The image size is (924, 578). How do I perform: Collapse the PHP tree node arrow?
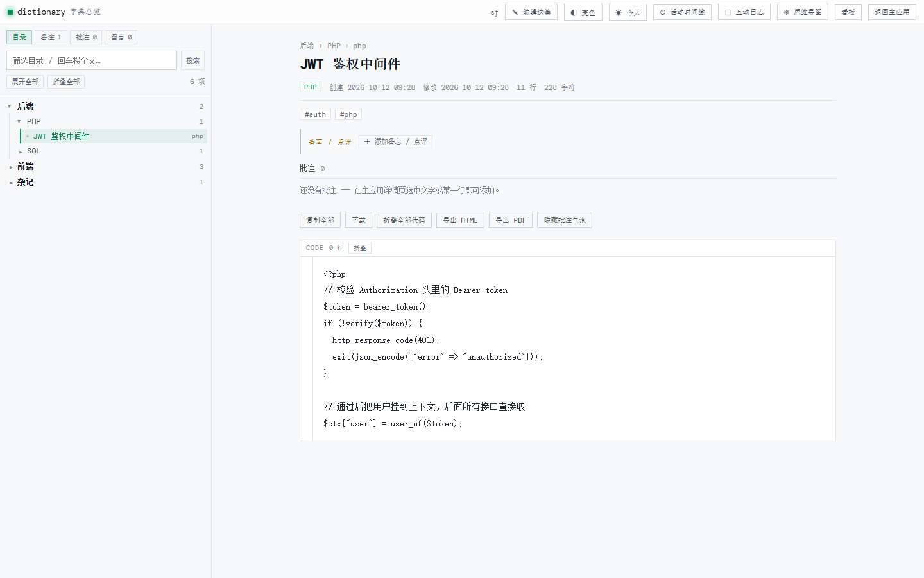[x=19, y=121]
